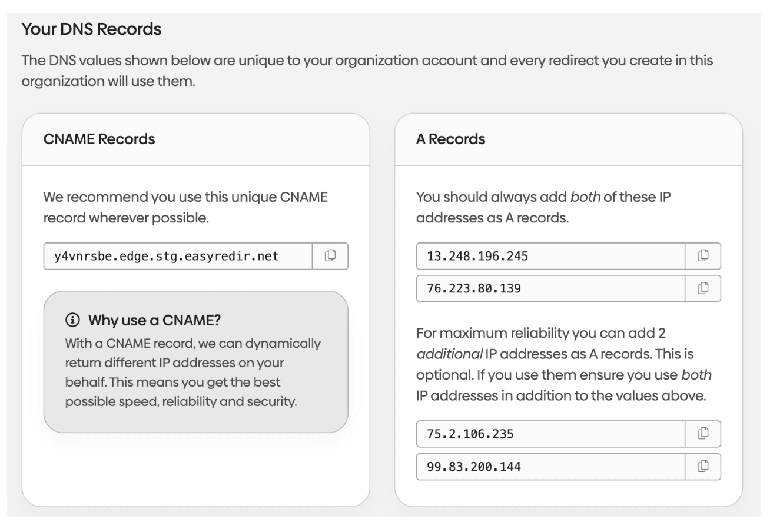Viewport: 770px width, 532px height.
Task: Select the 76.223.80.139 A record field
Action: pos(551,288)
